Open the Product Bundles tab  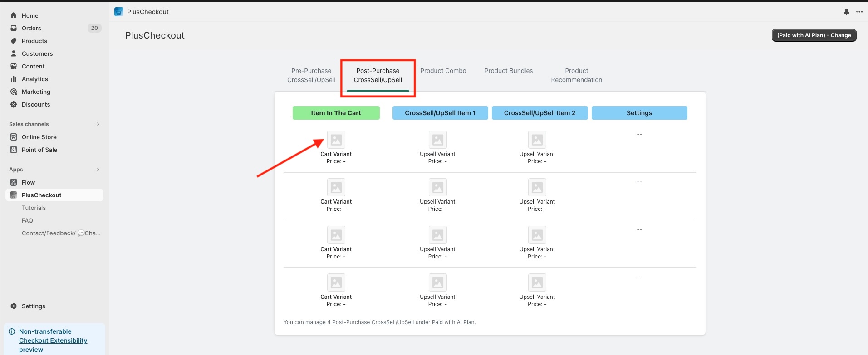point(508,71)
